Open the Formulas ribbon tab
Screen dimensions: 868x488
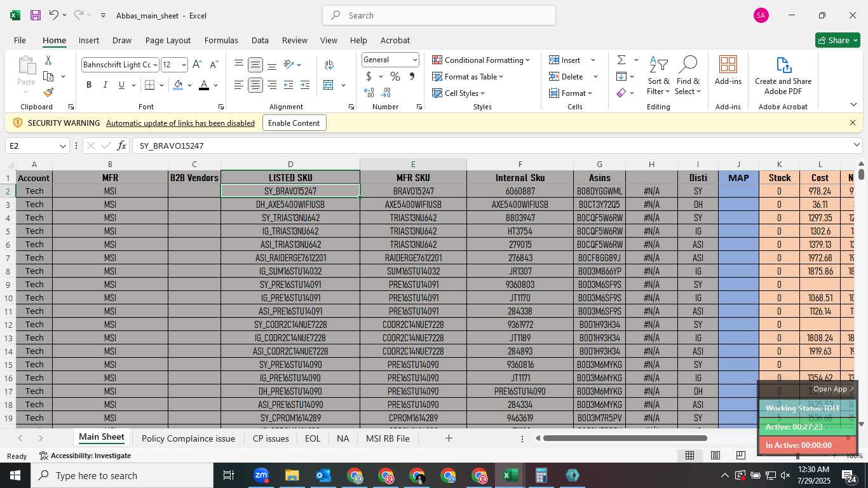221,40
